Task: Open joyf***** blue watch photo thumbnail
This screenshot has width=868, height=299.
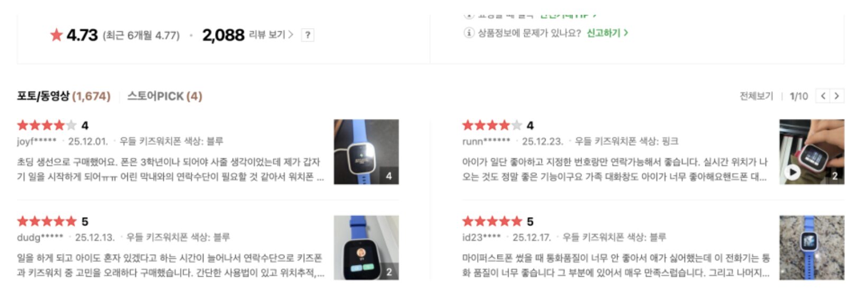Action: tap(366, 152)
